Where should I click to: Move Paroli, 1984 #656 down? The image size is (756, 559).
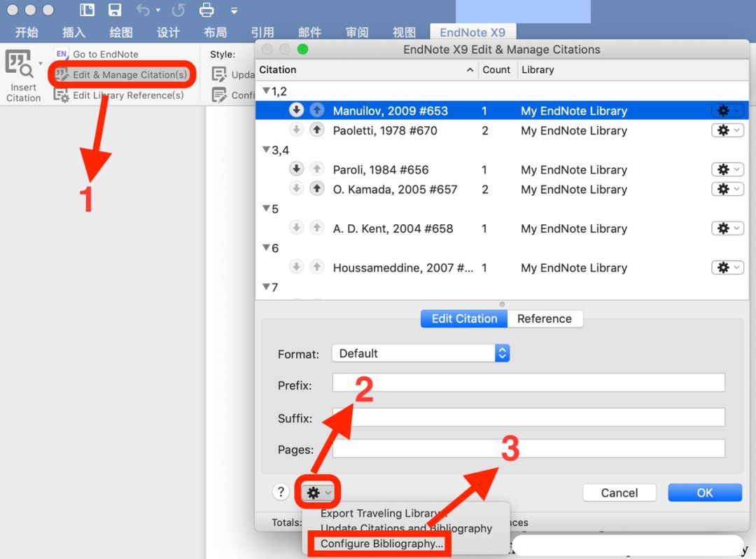(297, 169)
